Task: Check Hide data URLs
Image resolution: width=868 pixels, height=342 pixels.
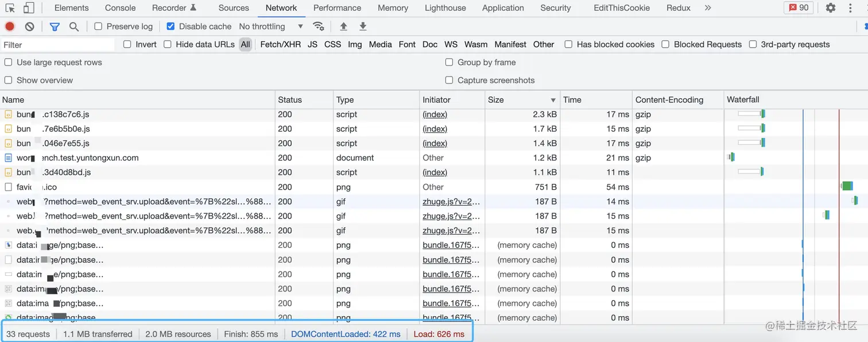Action: coord(168,44)
